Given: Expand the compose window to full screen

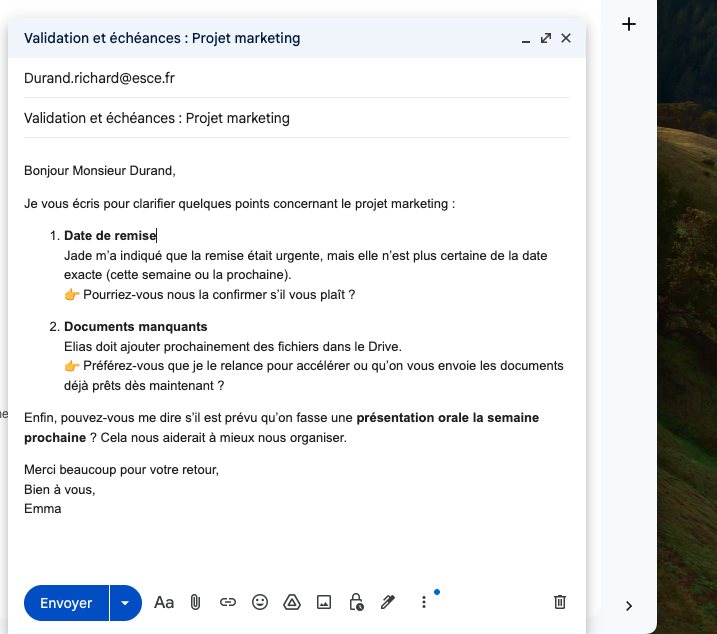Looking at the screenshot, I should (546, 38).
